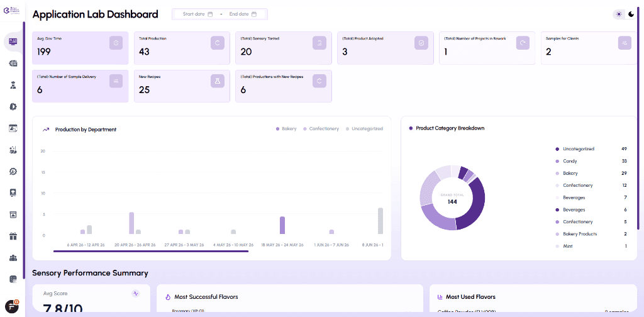Click the icon on Number of Sample Delivery card
The width and height of the screenshot is (644, 317).
116,81
